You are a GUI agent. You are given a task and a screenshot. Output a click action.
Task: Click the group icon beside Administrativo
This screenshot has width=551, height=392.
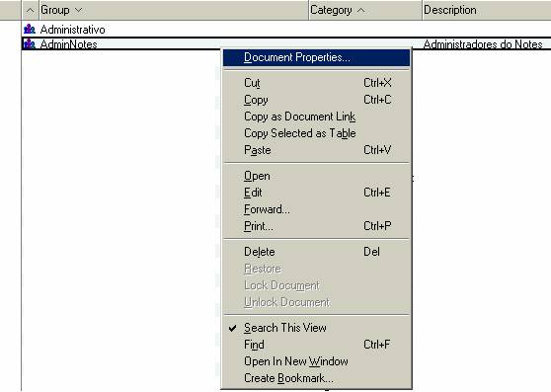pyautogui.click(x=30, y=29)
